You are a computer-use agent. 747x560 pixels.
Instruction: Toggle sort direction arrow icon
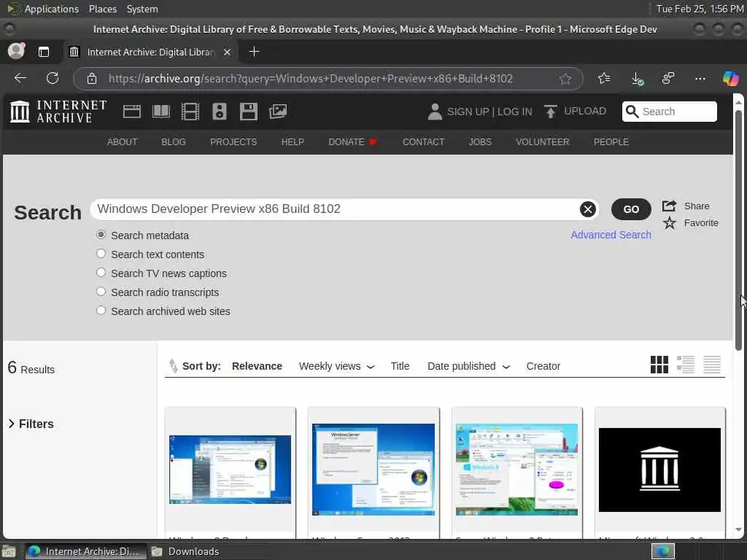click(173, 366)
